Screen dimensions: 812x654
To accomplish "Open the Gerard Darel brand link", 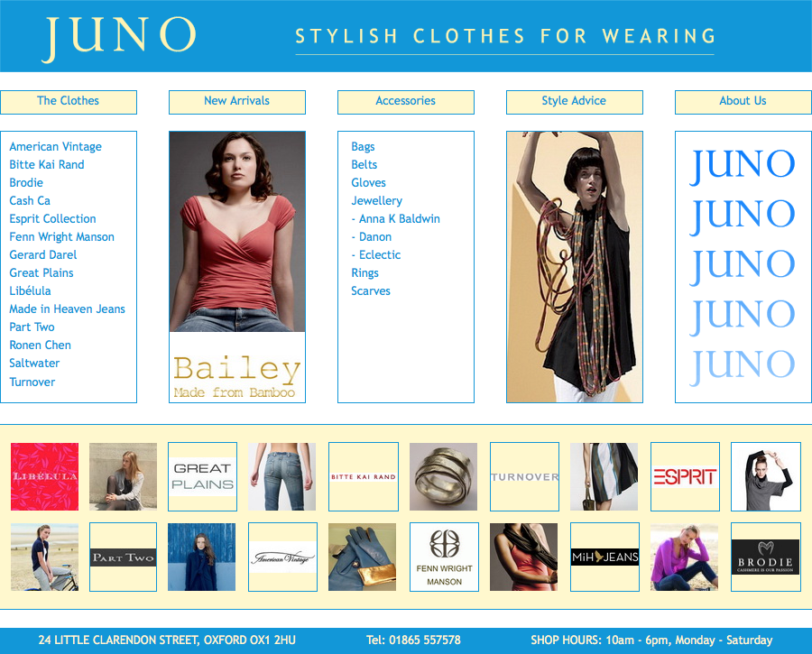I will pos(43,254).
